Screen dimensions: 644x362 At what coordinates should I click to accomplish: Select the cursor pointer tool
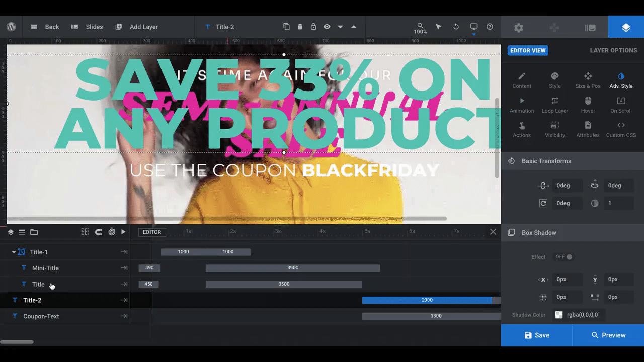pos(438,27)
